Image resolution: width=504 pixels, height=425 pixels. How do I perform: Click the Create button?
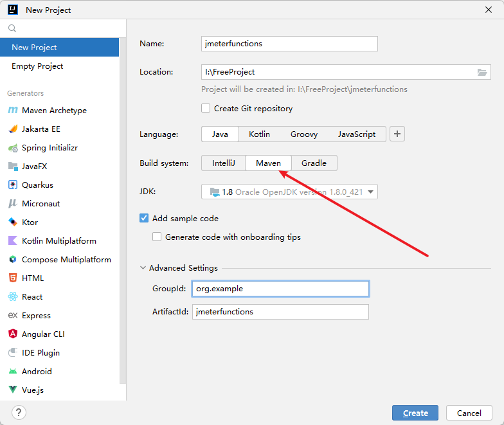click(x=415, y=413)
